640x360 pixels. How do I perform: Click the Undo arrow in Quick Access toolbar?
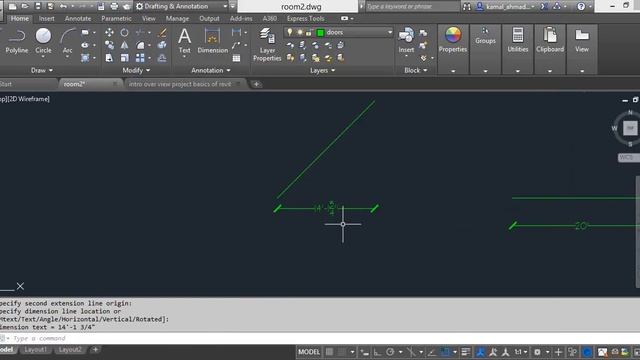tap(63, 6)
